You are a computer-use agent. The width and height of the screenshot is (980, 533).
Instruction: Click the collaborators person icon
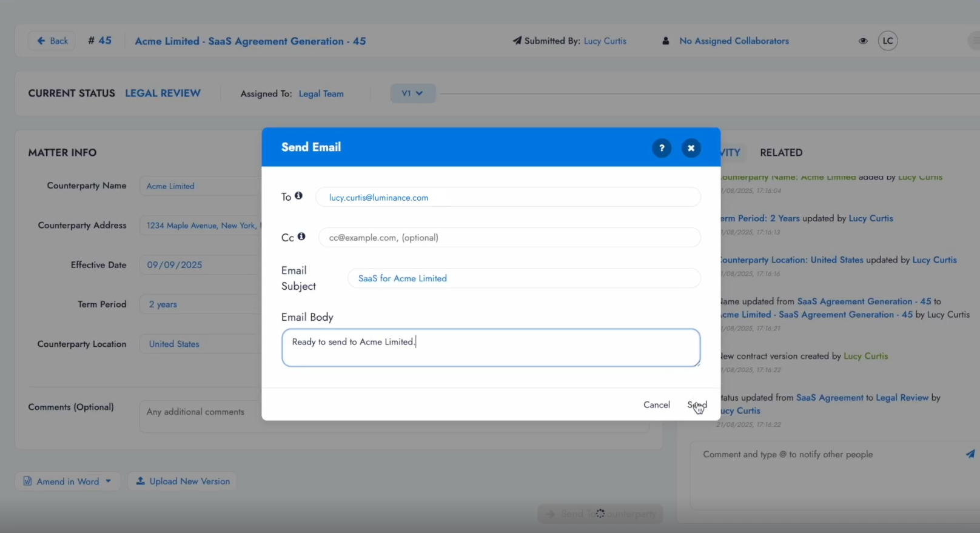[x=666, y=41]
